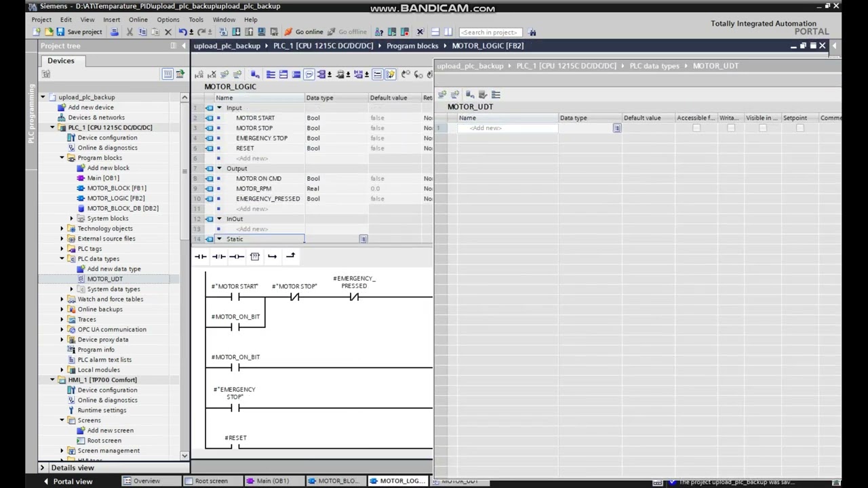This screenshot has width=868, height=488.
Task: Click the split editor horizontally icon
Action: [435, 32]
